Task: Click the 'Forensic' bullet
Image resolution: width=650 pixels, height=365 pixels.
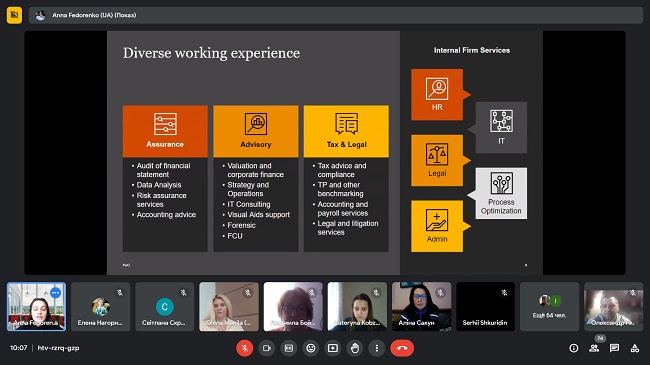Action: [x=241, y=226]
